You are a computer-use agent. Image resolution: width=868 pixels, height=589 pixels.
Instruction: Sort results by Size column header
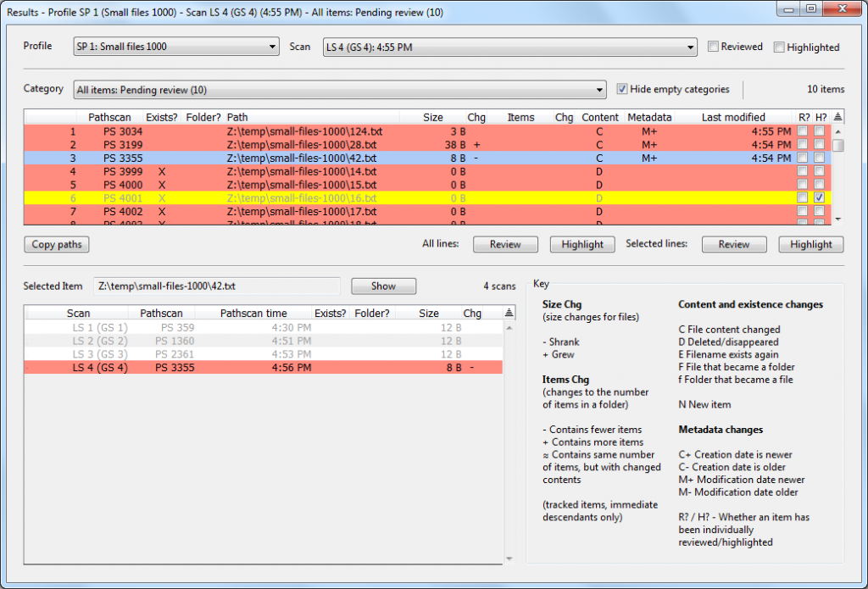432,117
